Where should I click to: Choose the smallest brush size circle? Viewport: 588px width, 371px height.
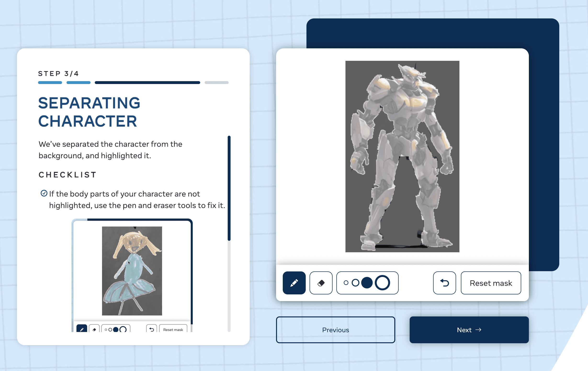[x=346, y=283]
